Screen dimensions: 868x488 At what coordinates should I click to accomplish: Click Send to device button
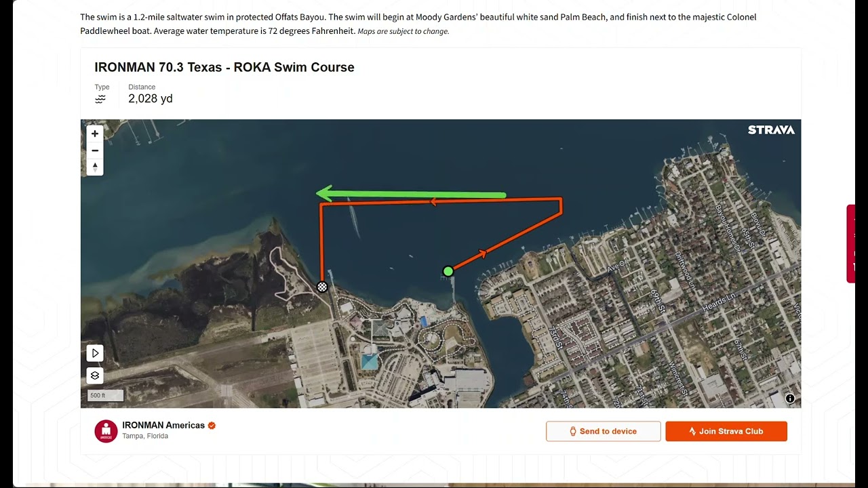click(x=603, y=431)
